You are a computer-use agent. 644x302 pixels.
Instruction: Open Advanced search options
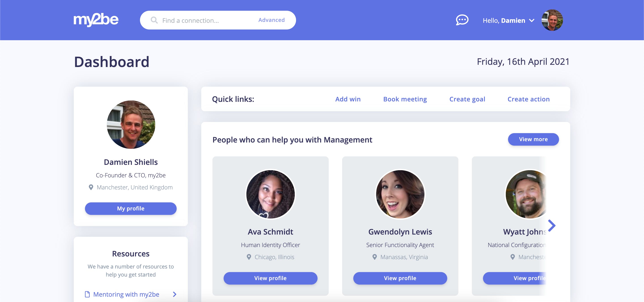point(271,20)
